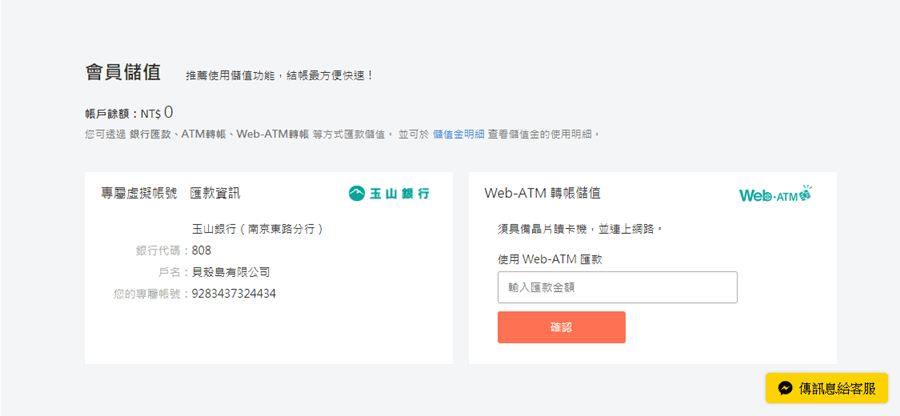Click the 會員儲值 page heading
This screenshot has height=416, width=900.
[123, 73]
